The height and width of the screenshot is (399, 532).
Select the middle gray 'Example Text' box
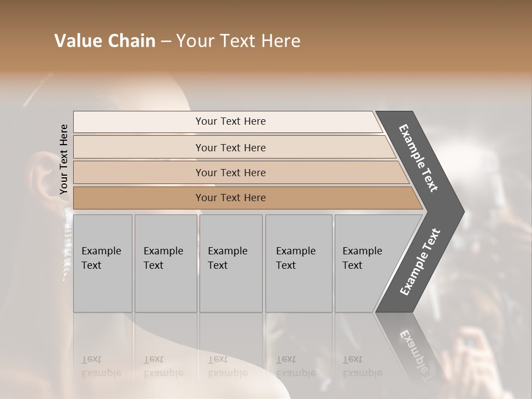(231, 263)
